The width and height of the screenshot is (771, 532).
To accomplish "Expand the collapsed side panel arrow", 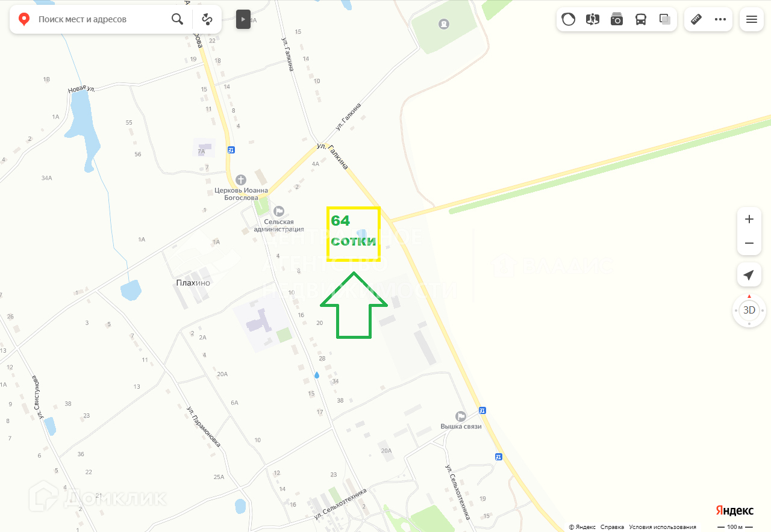I will [x=243, y=19].
